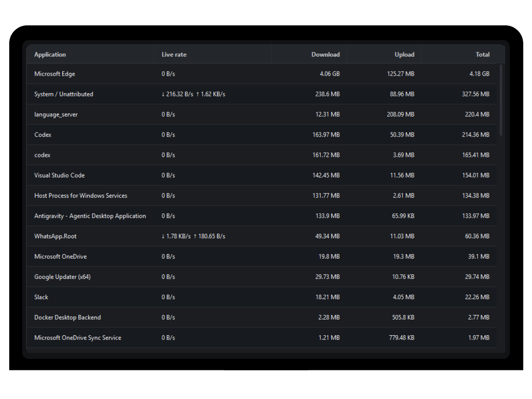Click the 19.8 MB download value
The width and height of the screenshot is (532, 399).
329,257
